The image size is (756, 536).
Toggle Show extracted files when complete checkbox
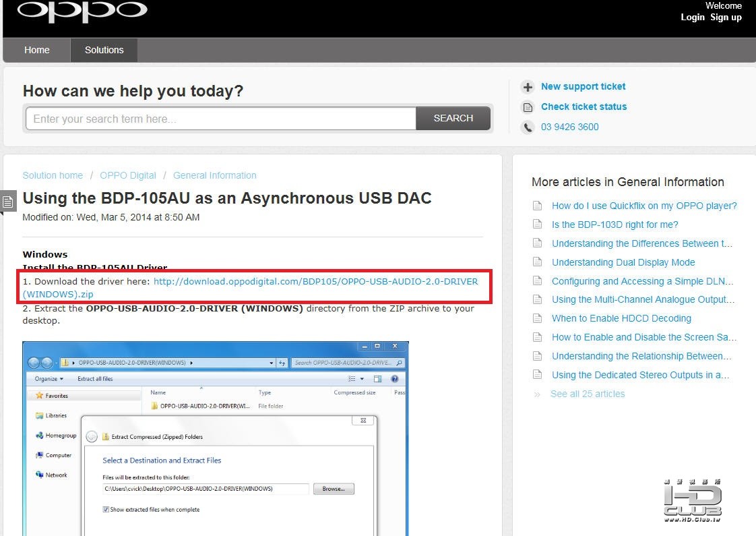(x=106, y=510)
